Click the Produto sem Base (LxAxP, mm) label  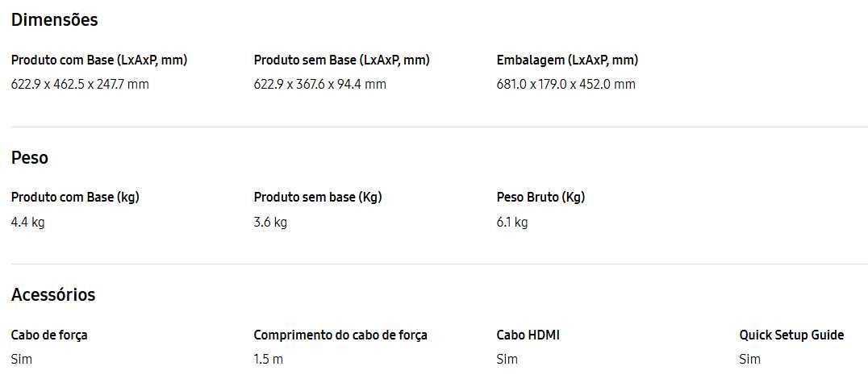coord(341,60)
